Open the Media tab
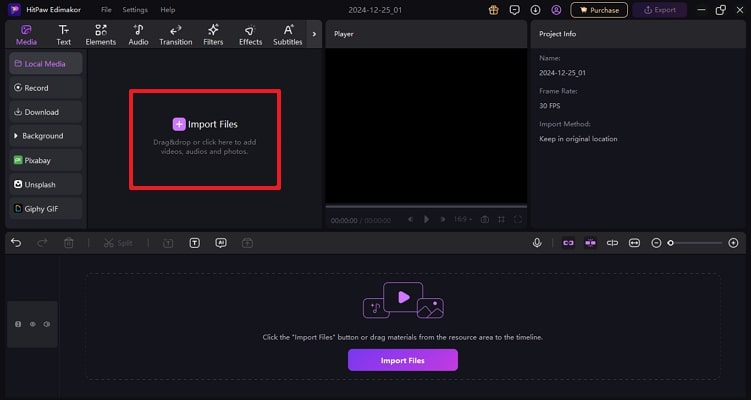The width and height of the screenshot is (751, 400). 26,35
